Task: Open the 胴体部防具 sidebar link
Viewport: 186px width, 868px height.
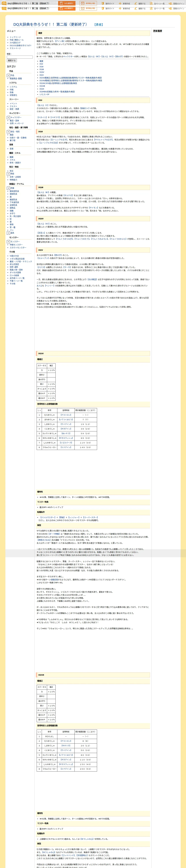Action: pyautogui.click(x=14, y=191)
